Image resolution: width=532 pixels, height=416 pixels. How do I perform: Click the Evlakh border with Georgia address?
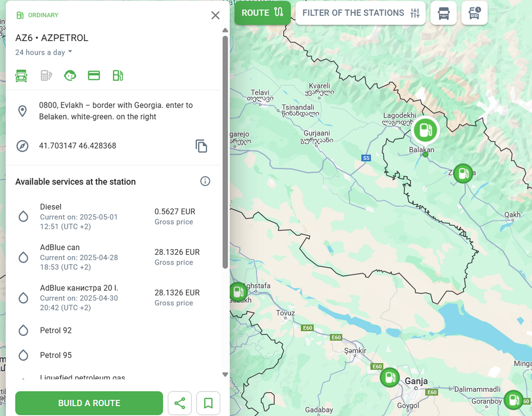(116, 111)
